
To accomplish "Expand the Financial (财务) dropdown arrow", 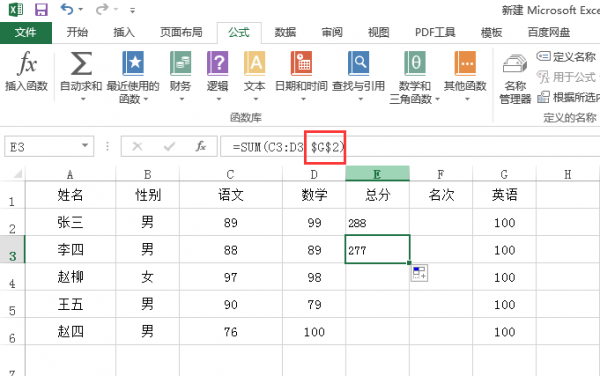I will point(182,99).
